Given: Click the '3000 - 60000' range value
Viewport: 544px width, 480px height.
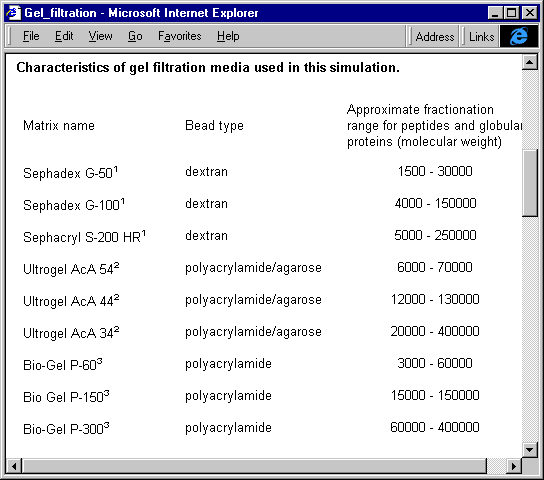Looking at the screenshot, I should click(x=435, y=363).
